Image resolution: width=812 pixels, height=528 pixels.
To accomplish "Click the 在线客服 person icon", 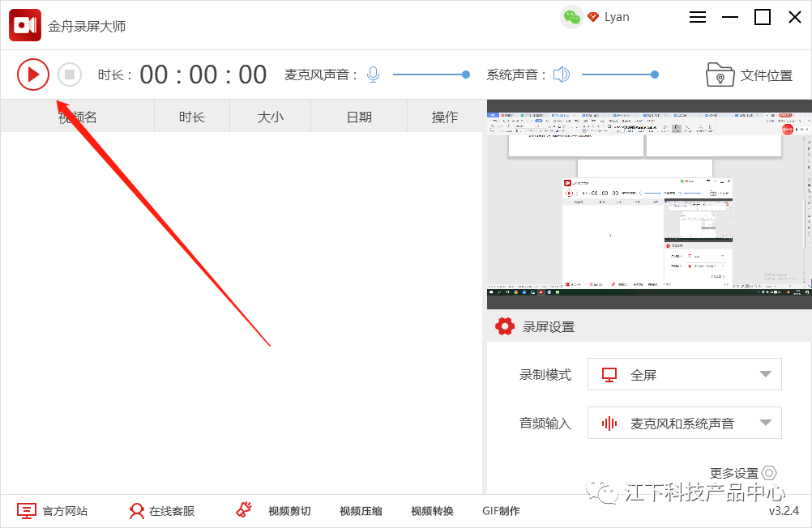I will tap(137, 511).
